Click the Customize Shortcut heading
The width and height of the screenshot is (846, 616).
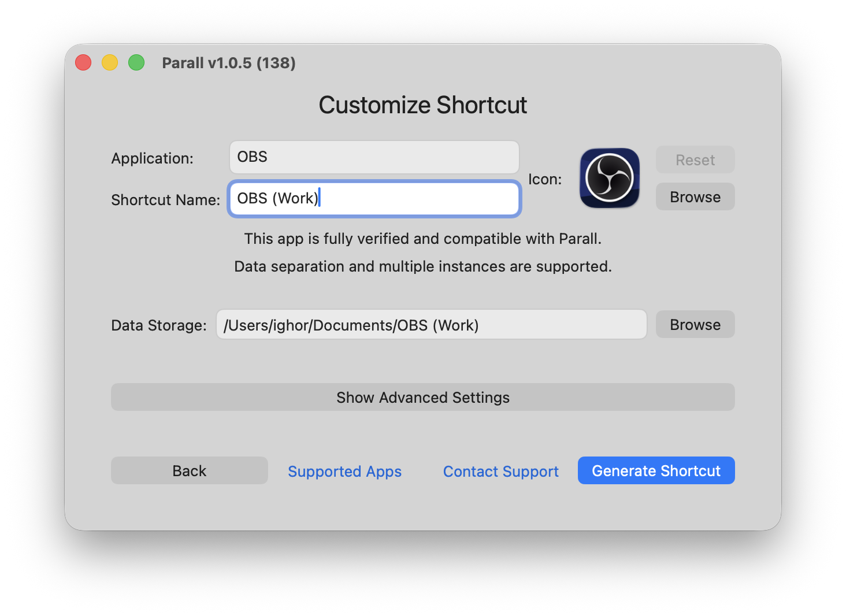click(x=422, y=105)
